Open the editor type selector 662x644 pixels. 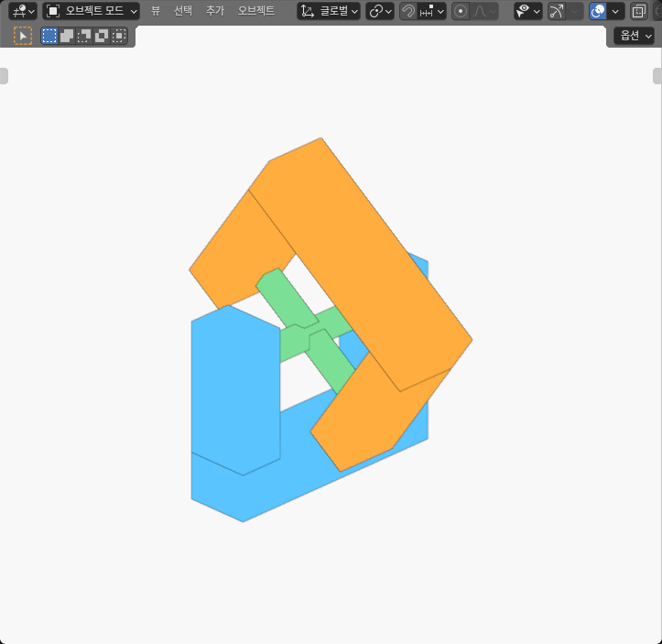(22, 11)
